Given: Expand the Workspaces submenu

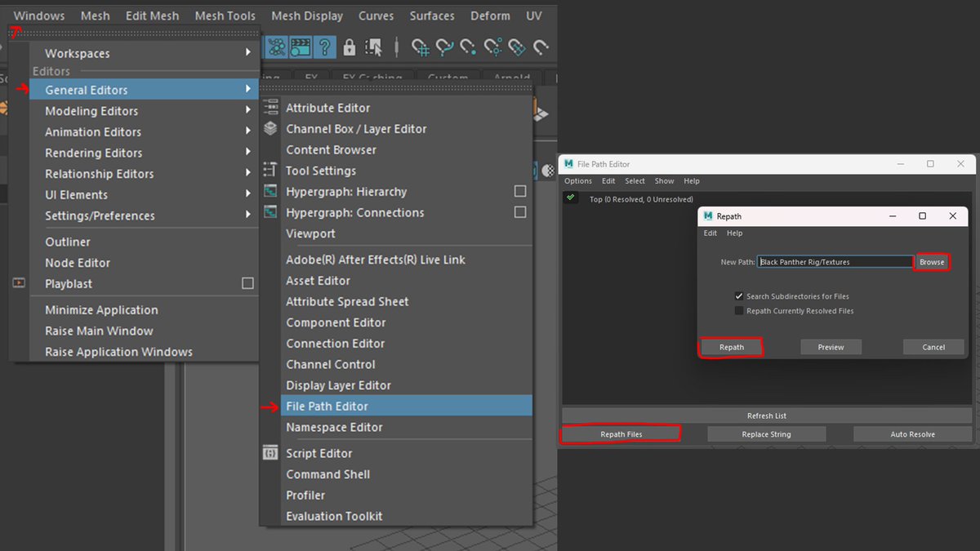Looking at the screenshot, I should tap(248, 53).
